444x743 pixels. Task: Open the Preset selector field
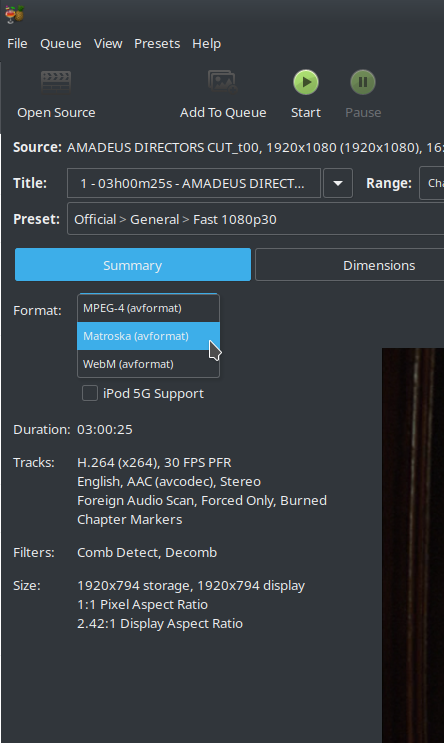click(x=255, y=219)
